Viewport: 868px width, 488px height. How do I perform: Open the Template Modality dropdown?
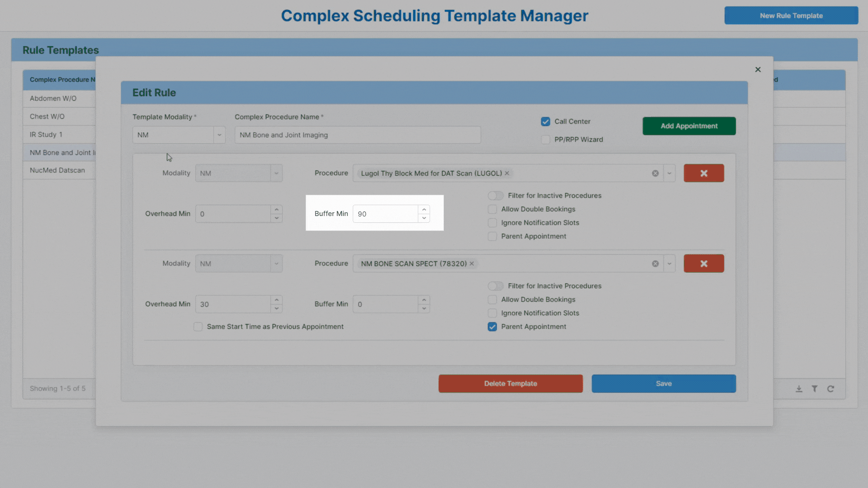click(220, 135)
